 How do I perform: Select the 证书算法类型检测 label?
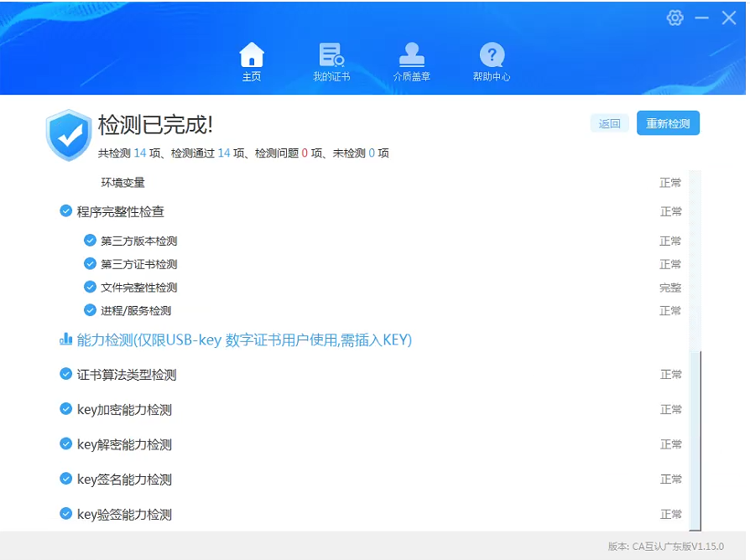click(127, 375)
